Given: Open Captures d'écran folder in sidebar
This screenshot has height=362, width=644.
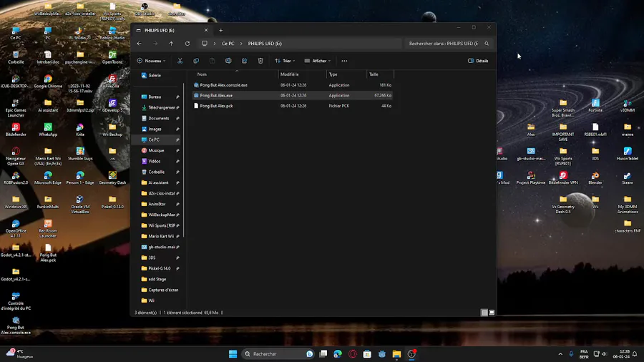Looking at the screenshot, I should pyautogui.click(x=158, y=290).
